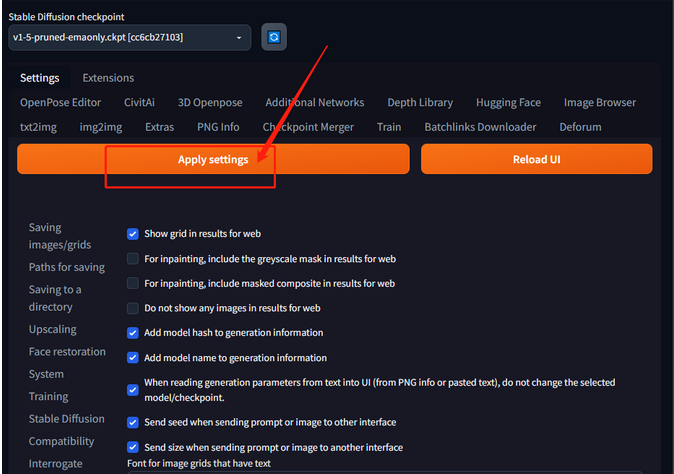
Task: Open the Additional Networks tab
Action: (315, 102)
